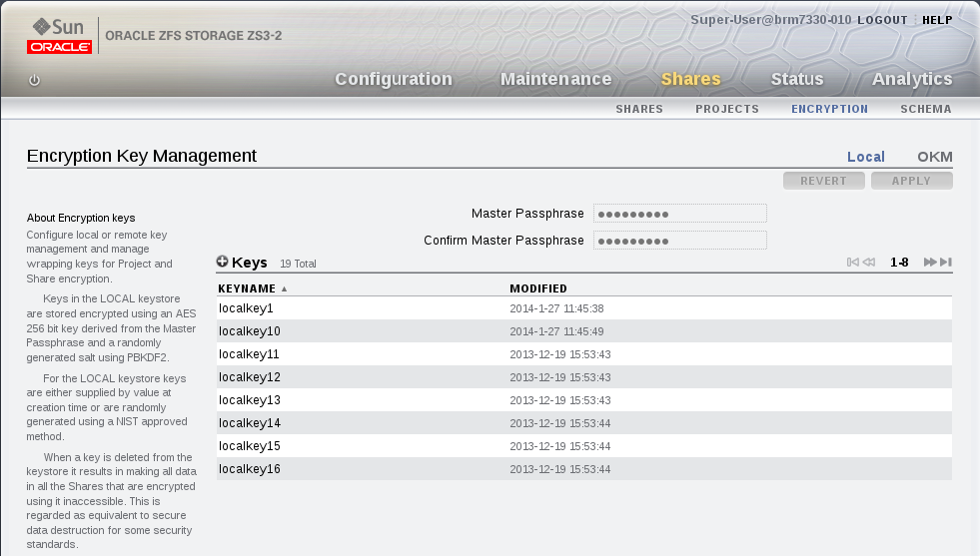The width and height of the screenshot is (980, 556).
Task: Switch to the PROJECTS sub-tab
Action: 727,109
